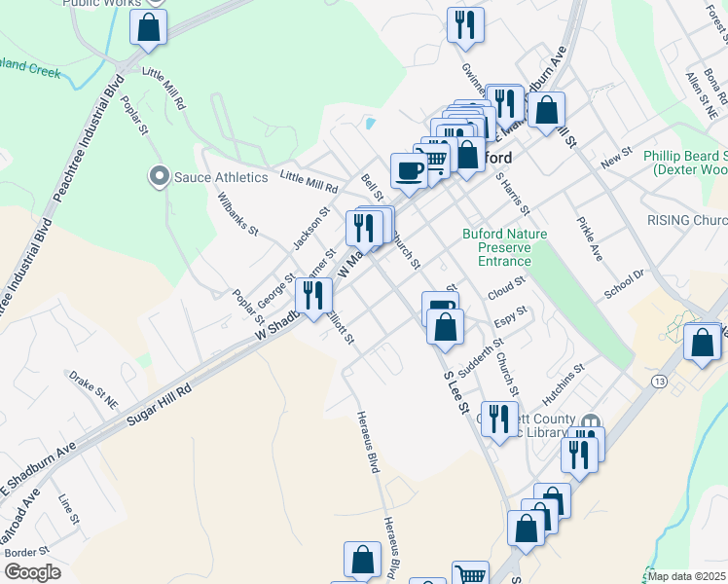Select the Sauce Athletics place pin
The width and height of the screenshot is (728, 584).
click(160, 177)
